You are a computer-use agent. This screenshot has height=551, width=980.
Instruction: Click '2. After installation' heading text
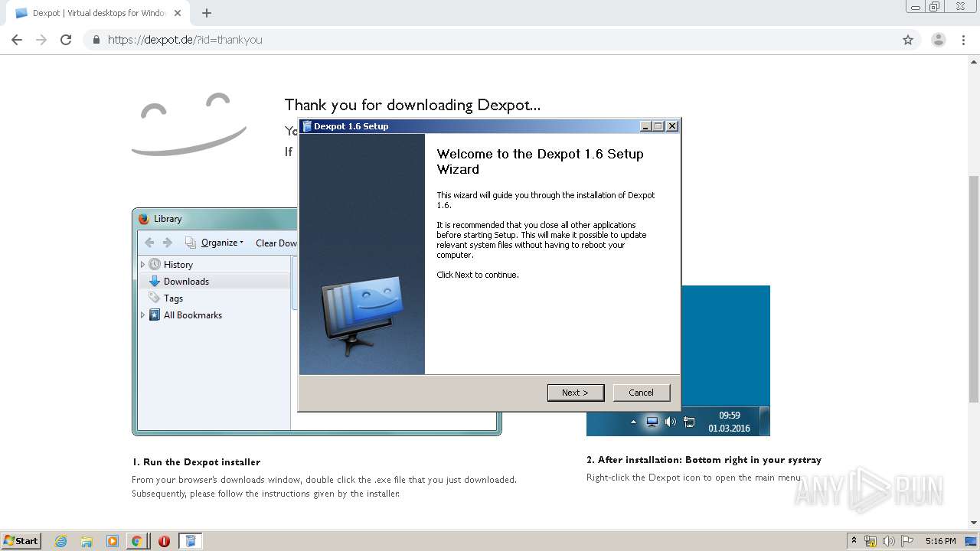point(704,460)
